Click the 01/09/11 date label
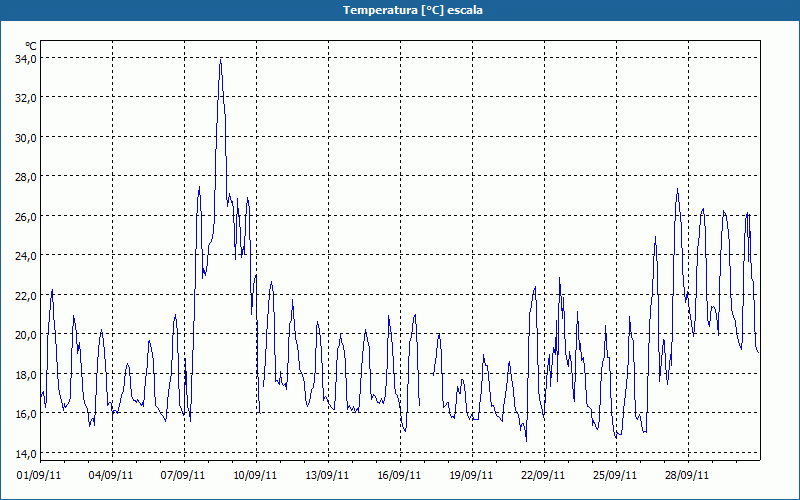The image size is (800, 500). [x=39, y=475]
